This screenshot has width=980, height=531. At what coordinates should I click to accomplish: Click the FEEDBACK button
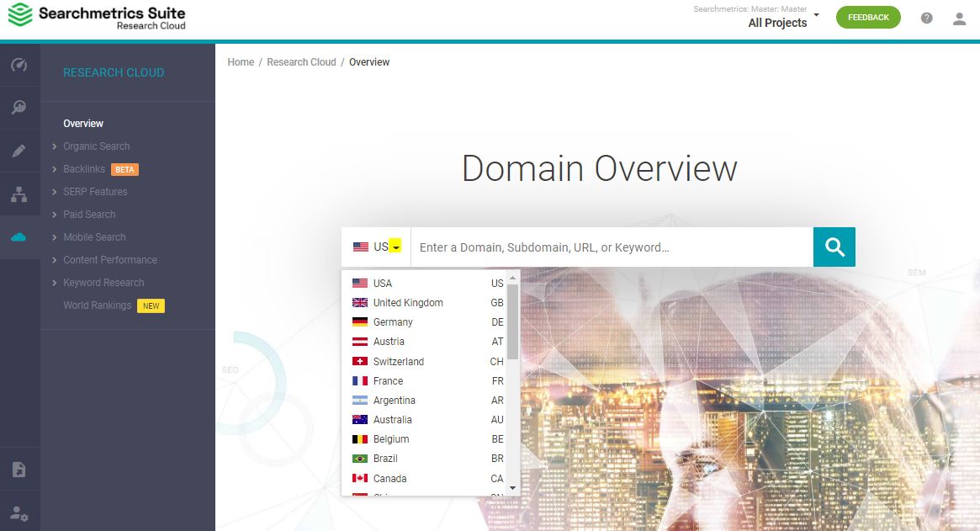(x=868, y=18)
